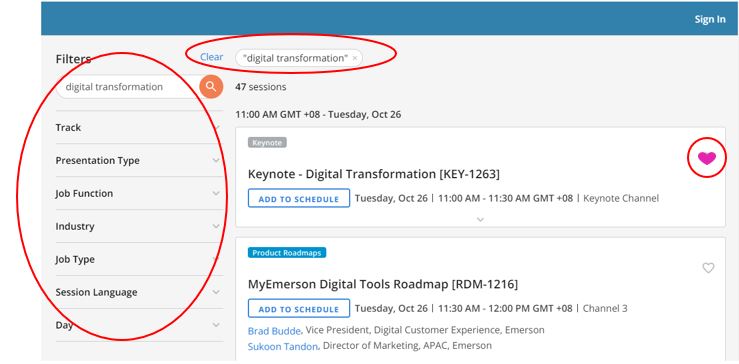Screen dimensions: 739x364
Task: Expand Keynote session details chevron
Action: [x=480, y=219]
